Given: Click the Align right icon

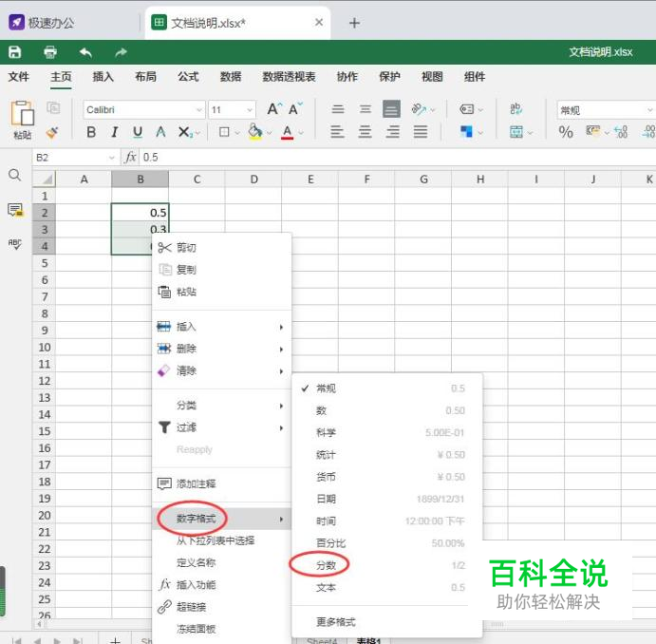Looking at the screenshot, I should point(392,132).
